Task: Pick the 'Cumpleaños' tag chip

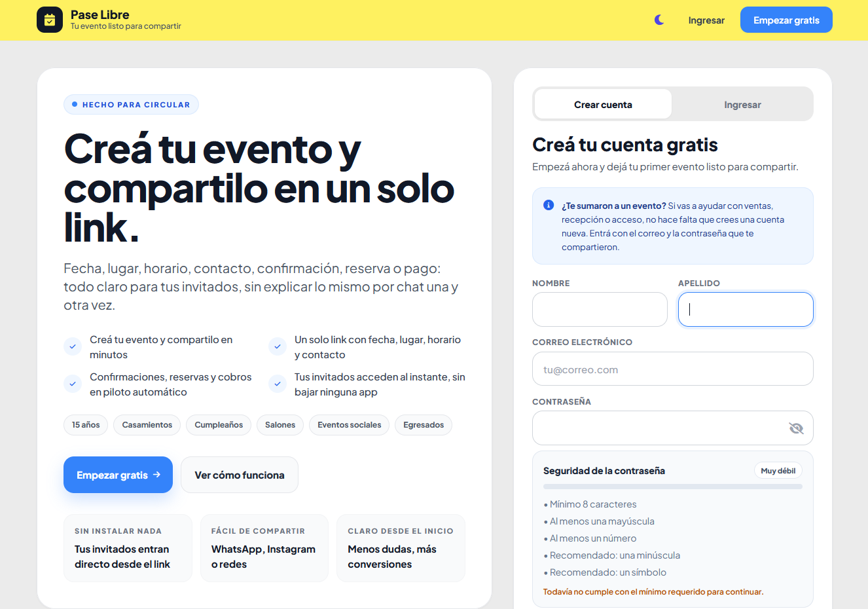Action: [219, 425]
